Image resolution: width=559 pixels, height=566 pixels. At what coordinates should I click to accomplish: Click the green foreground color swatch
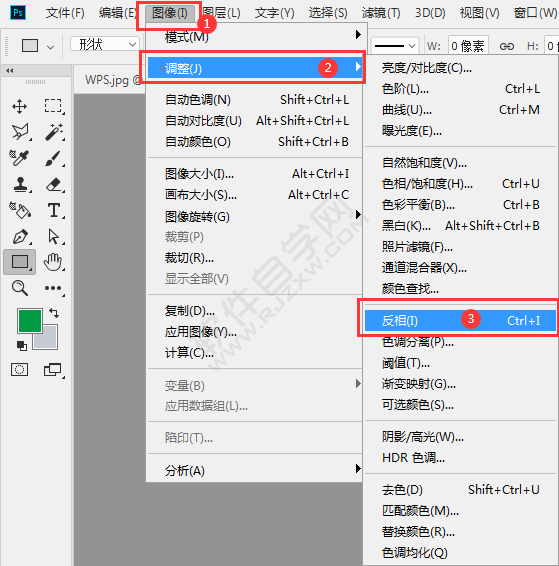pyautogui.click(x=30, y=320)
